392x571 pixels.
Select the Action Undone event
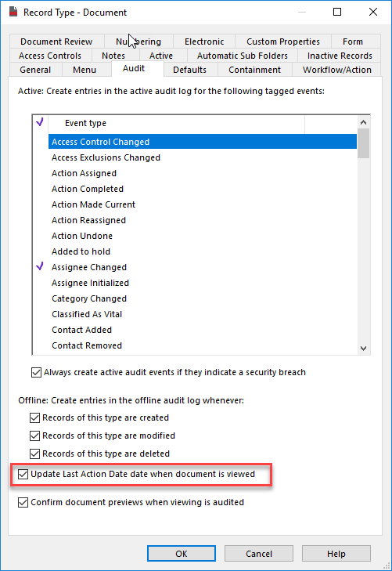pyautogui.click(x=202, y=236)
